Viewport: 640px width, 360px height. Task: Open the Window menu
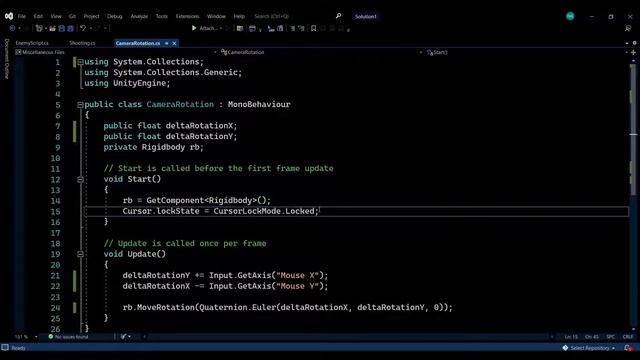tap(216, 16)
